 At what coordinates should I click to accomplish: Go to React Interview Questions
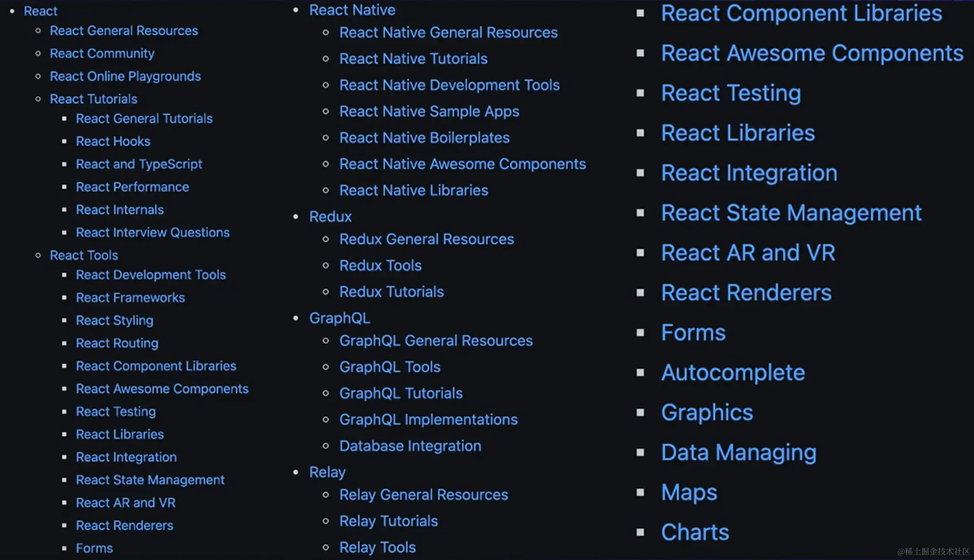152,232
